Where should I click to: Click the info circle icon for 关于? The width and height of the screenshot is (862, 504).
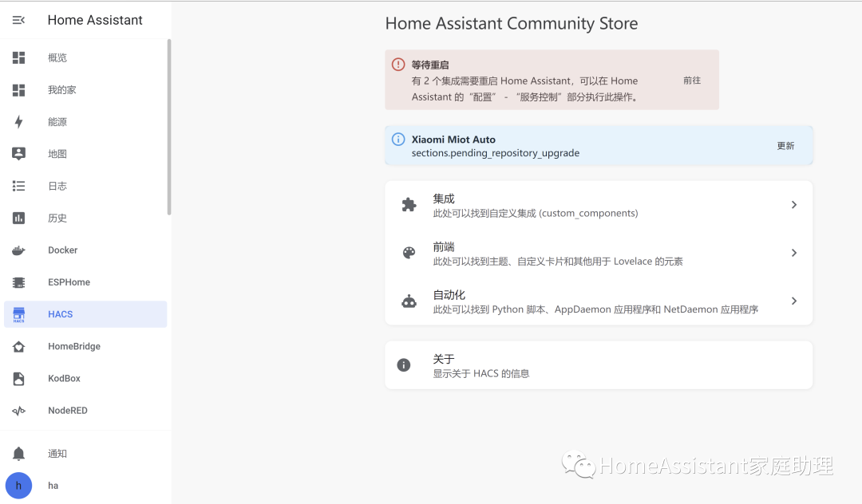tap(404, 365)
